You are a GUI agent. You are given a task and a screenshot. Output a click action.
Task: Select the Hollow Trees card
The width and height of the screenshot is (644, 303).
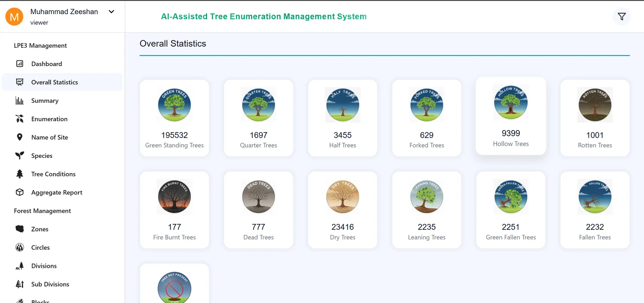511,116
